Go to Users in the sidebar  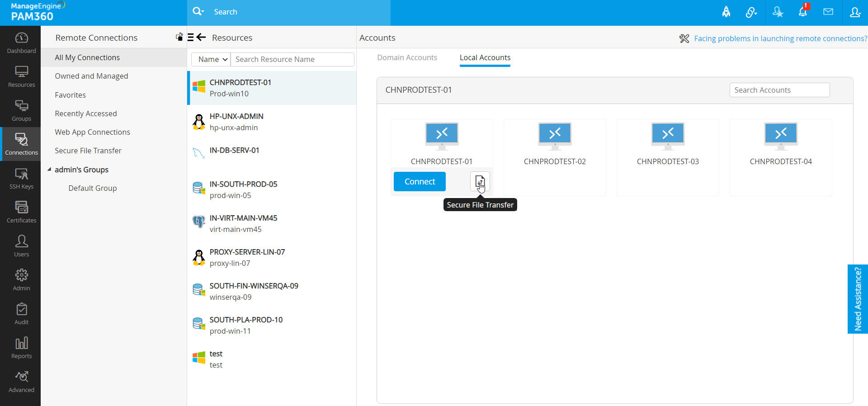pos(21,246)
